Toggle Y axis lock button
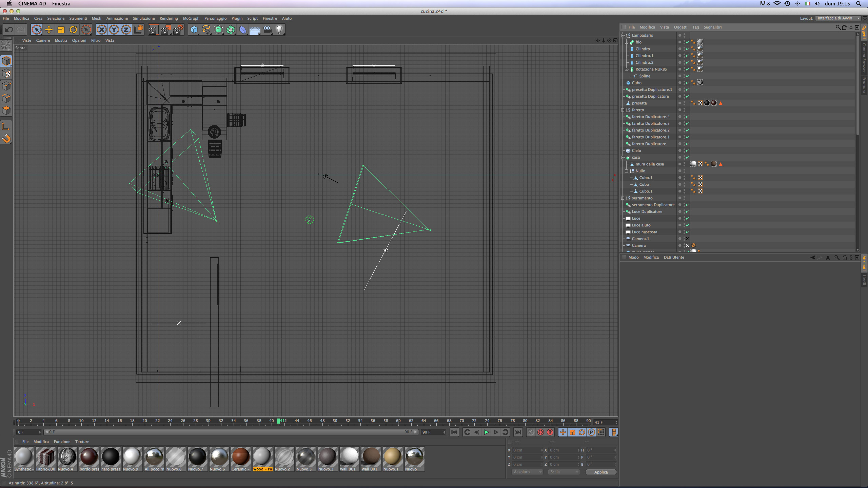Image resolution: width=868 pixels, height=488 pixels. (x=114, y=30)
